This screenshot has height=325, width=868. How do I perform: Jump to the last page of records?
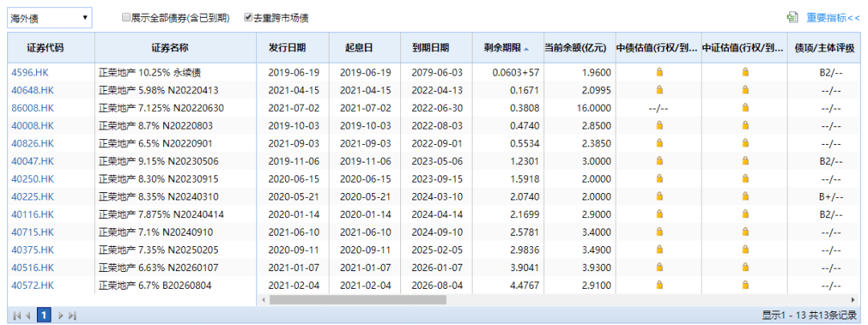tap(72, 315)
